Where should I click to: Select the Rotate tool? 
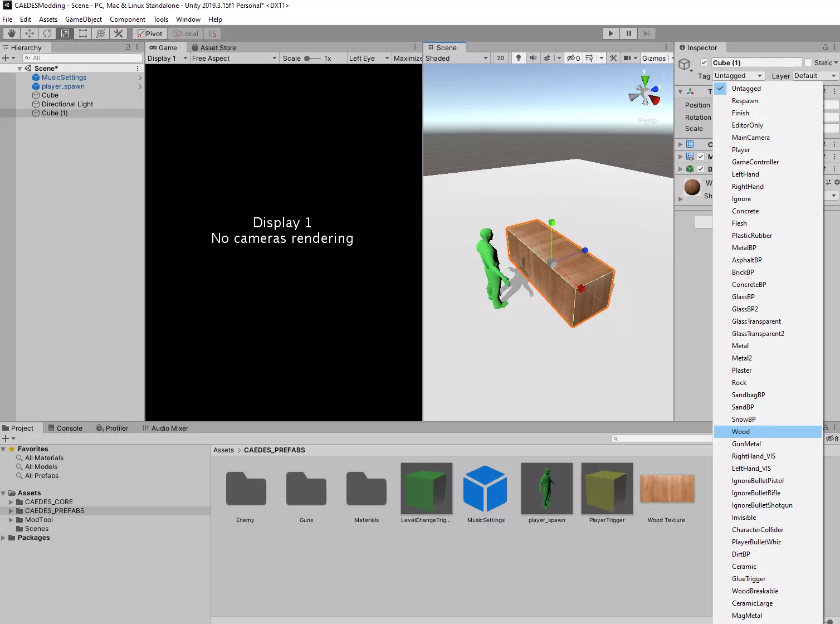click(x=47, y=33)
